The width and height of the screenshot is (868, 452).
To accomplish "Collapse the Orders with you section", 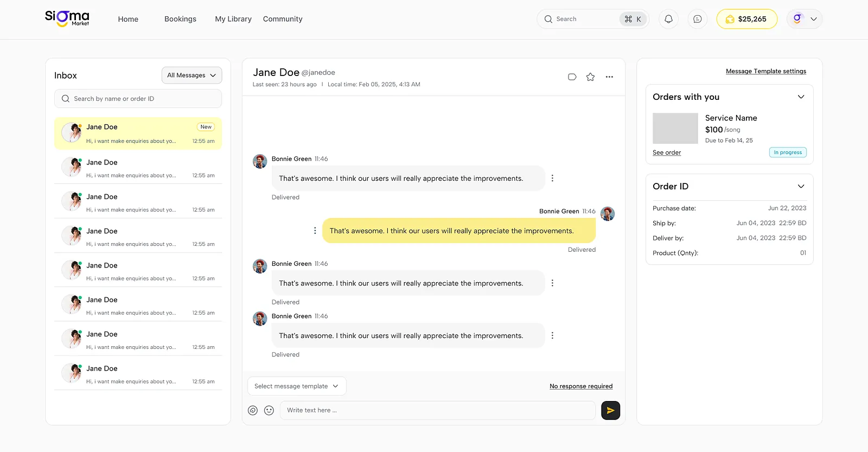I will click(x=801, y=97).
